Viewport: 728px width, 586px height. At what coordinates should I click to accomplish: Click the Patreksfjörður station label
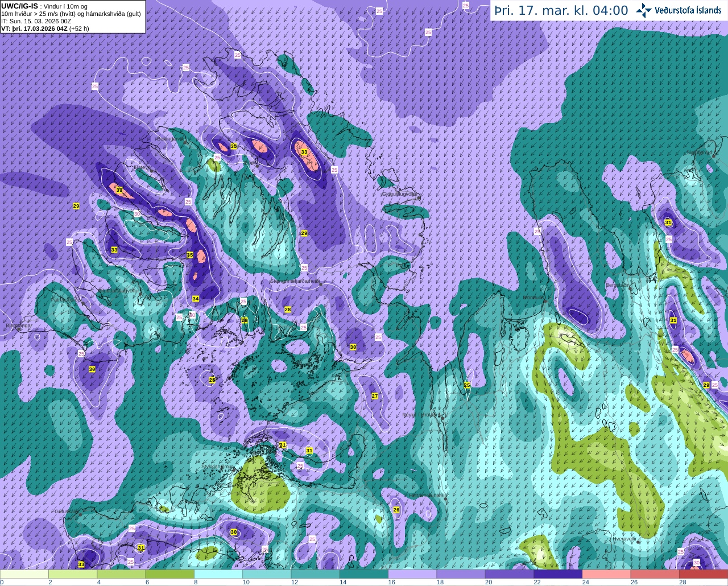tap(66, 299)
